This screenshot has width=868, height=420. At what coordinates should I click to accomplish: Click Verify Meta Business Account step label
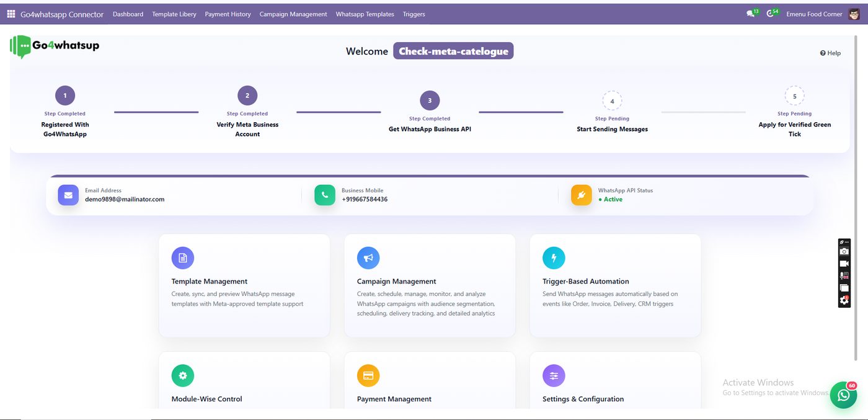pos(247,129)
